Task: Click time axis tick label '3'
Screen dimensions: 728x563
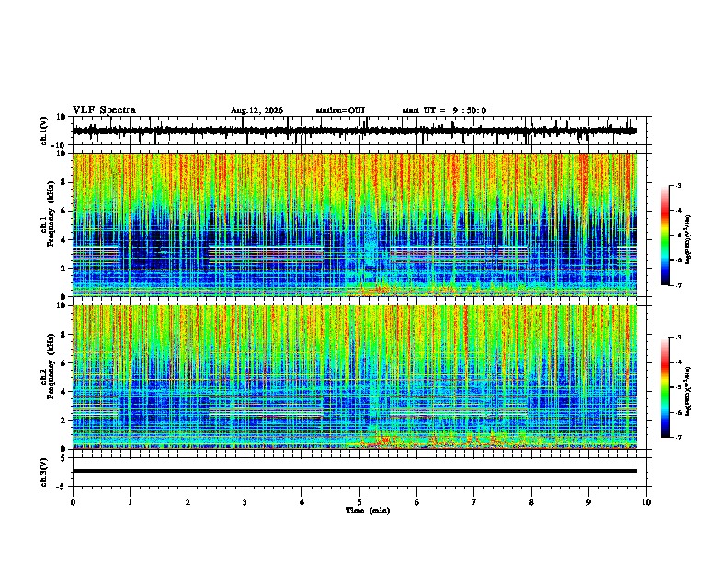Action: pos(245,502)
